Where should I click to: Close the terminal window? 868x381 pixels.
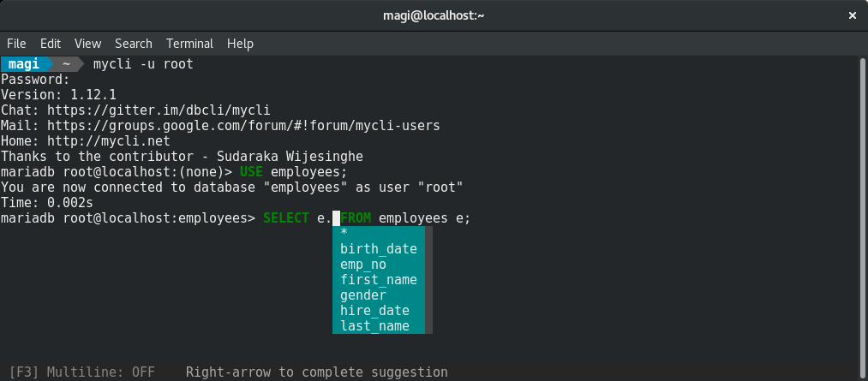(853, 15)
